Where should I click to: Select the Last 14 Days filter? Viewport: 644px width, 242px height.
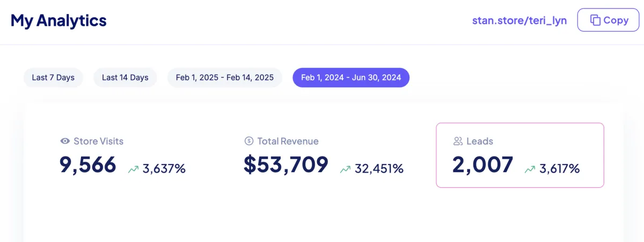point(125,77)
